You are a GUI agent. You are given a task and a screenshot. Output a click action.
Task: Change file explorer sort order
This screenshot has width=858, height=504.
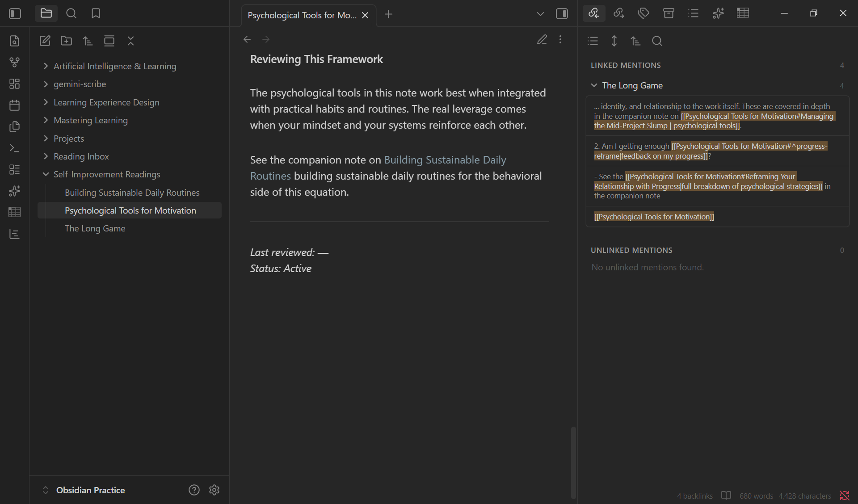click(88, 41)
